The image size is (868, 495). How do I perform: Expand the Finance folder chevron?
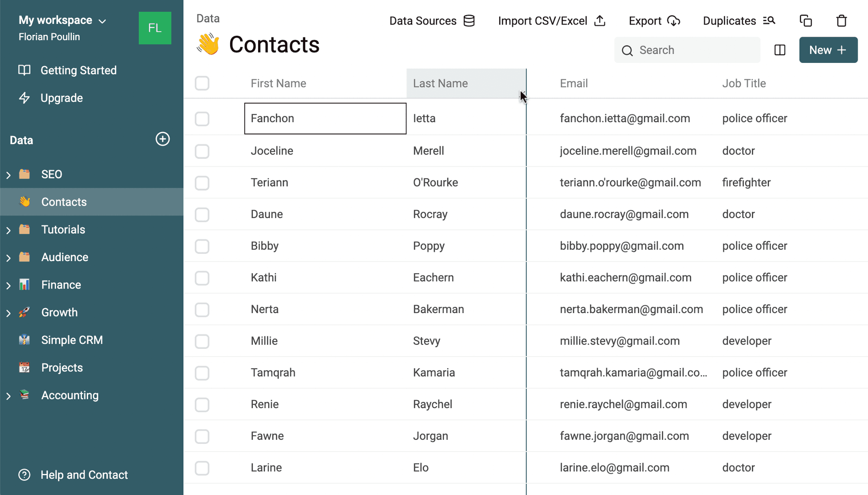pyautogui.click(x=8, y=285)
